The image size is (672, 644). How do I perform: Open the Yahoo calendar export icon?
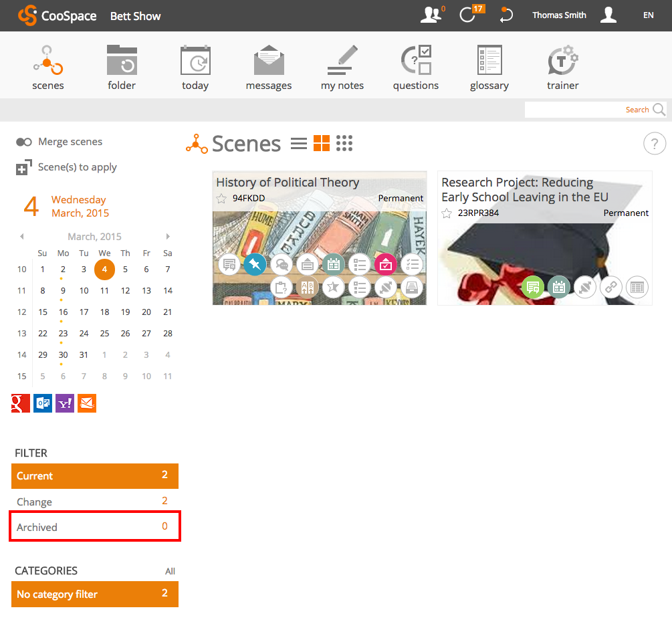[x=65, y=403]
